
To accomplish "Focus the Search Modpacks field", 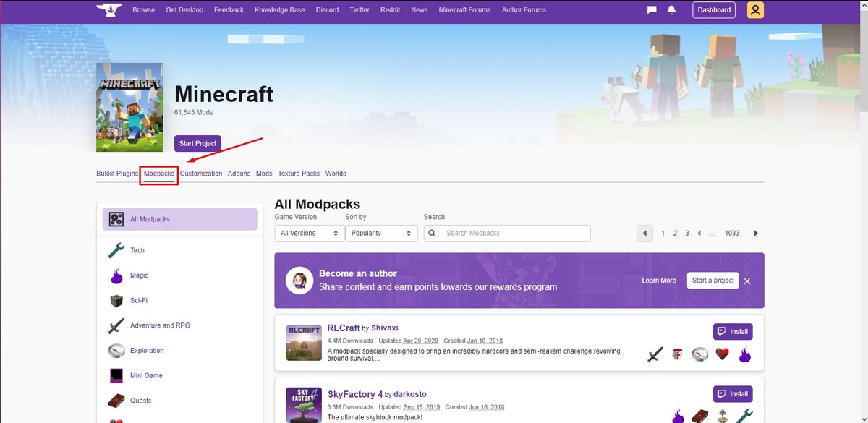I will (x=507, y=233).
